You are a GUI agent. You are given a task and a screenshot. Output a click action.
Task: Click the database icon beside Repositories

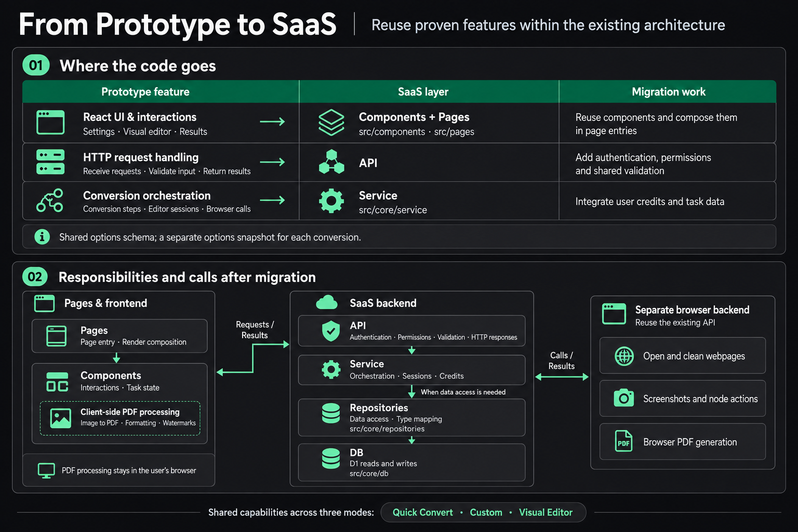[331, 414]
